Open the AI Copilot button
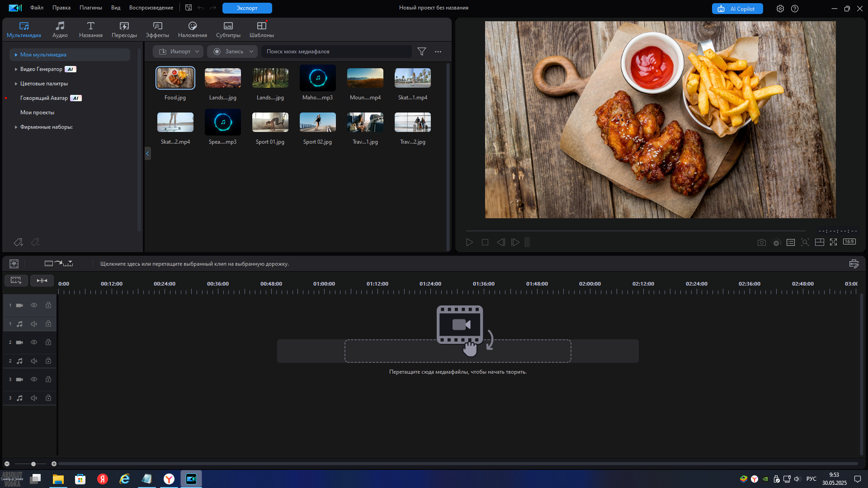This screenshot has height=488, width=868. (737, 9)
